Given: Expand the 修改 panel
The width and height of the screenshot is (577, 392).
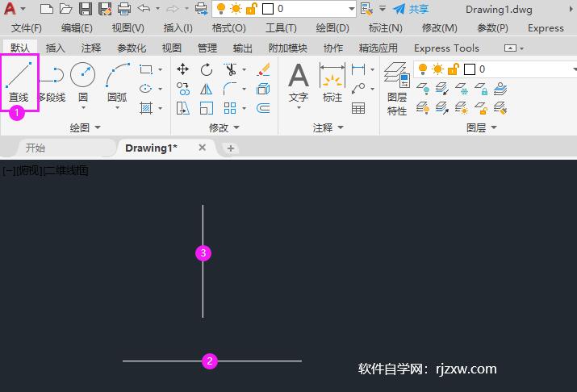Looking at the screenshot, I should coord(224,127).
